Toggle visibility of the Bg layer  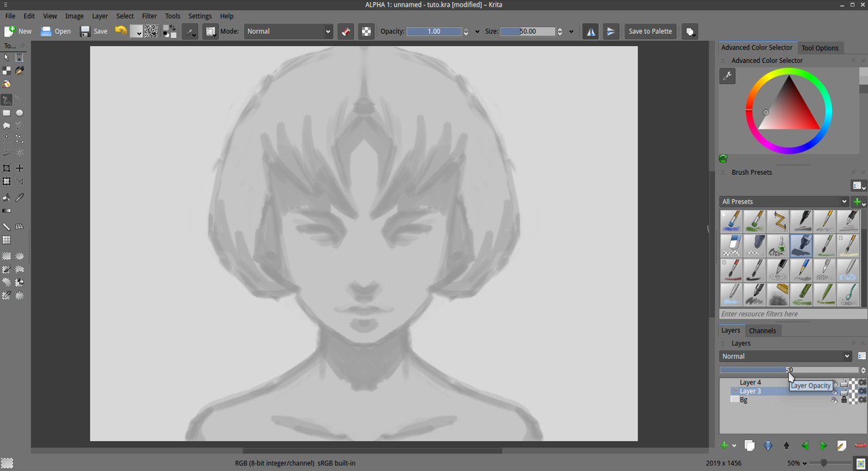click(835, 400)
